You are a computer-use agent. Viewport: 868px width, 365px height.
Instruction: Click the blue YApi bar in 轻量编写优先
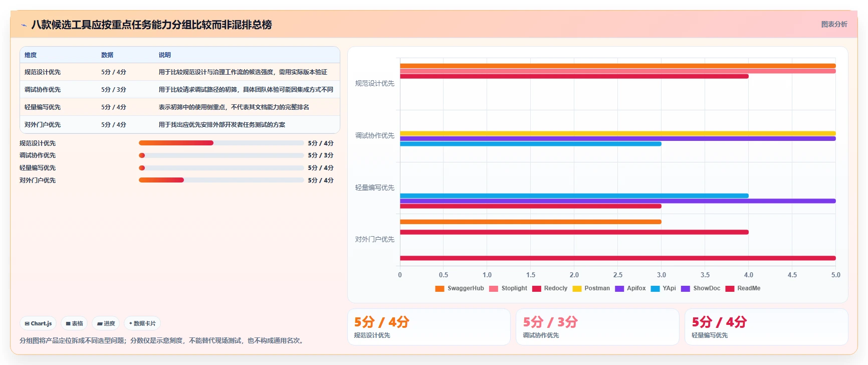574,196
